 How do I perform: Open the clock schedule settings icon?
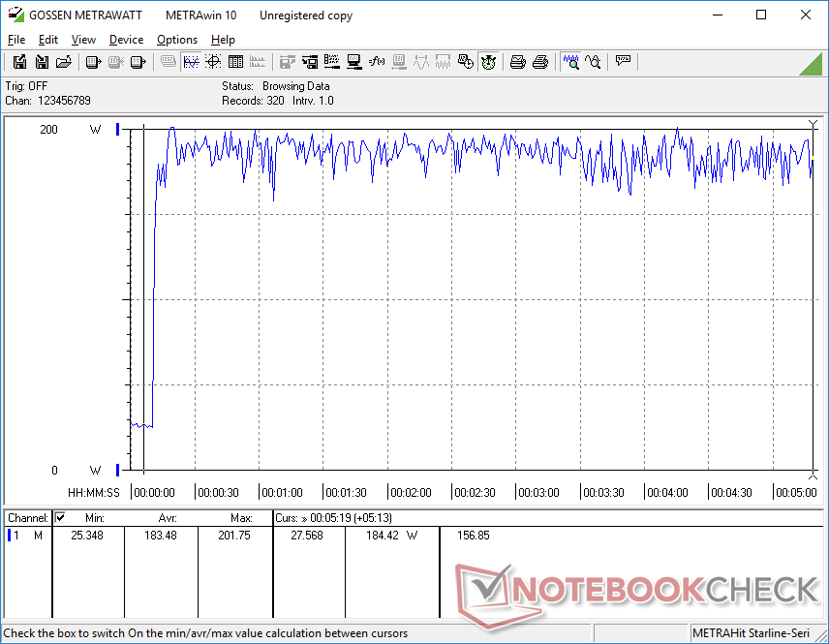(466, 62)
